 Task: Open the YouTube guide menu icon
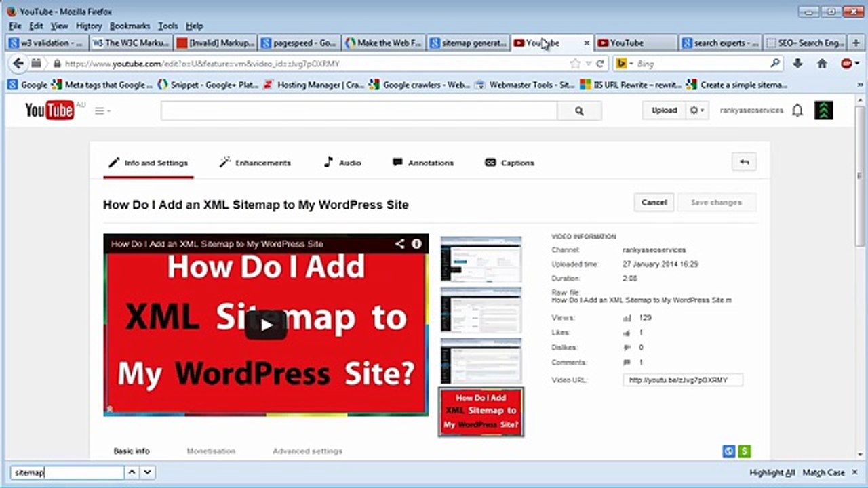coord(102,110)
